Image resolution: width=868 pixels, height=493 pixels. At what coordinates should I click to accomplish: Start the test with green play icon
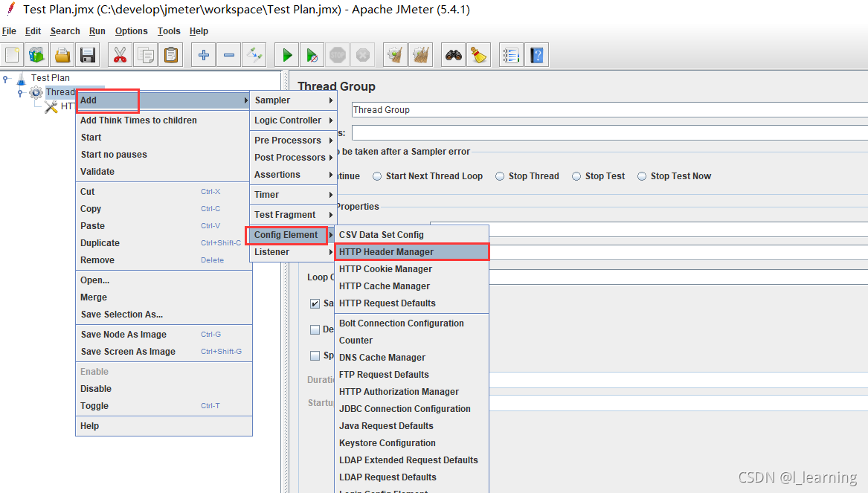point(287,55)
